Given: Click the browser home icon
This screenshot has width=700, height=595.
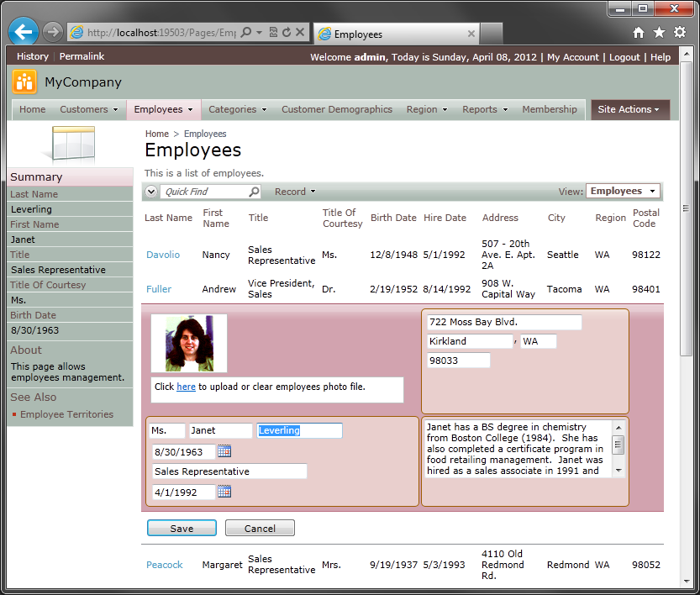Looking at the screenshot, I should [639, 33].
